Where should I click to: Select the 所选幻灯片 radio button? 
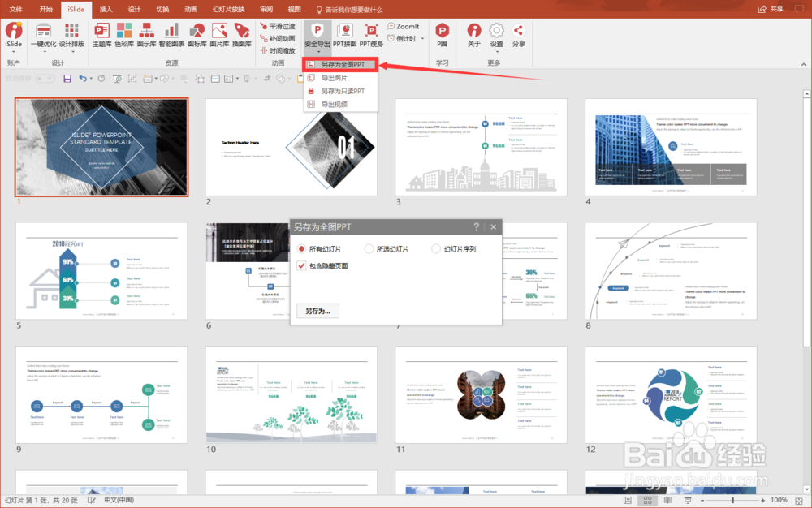point(369,249)
